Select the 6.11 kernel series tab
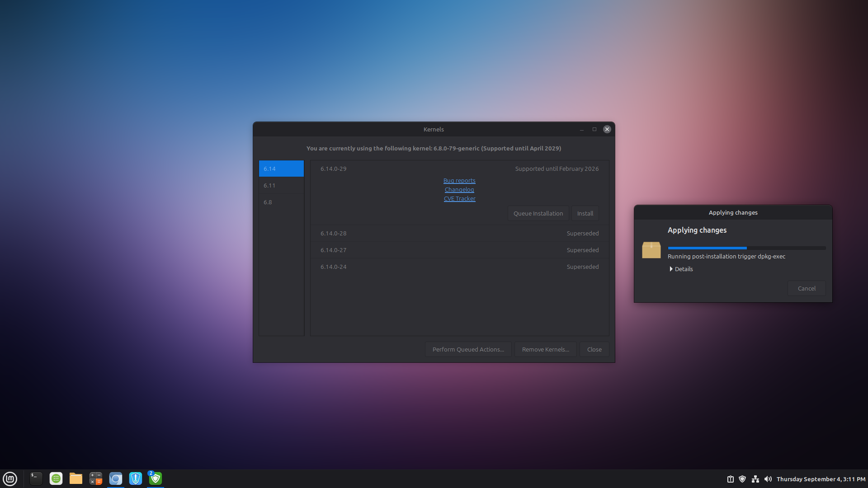The image size is (868, 488). point(281,185)
